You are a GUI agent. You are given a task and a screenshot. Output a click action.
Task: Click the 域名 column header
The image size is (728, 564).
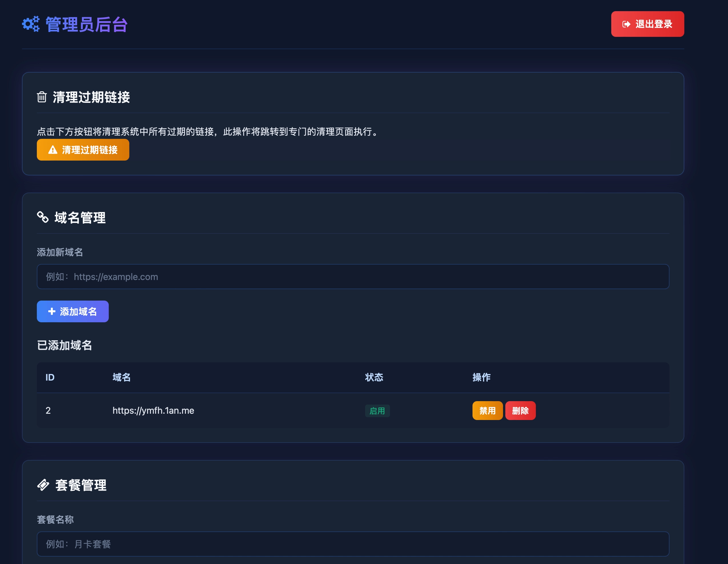(x=121, y=377)
